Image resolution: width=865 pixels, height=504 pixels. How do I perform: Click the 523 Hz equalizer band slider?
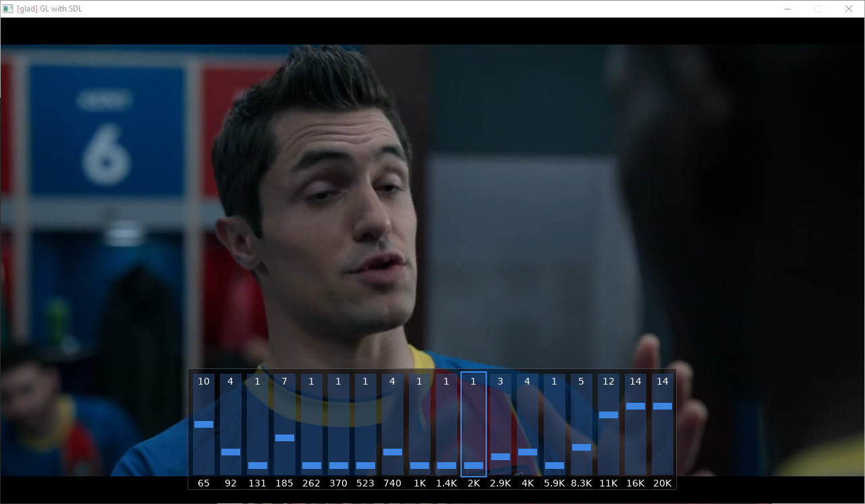click(x=366, y=424)
